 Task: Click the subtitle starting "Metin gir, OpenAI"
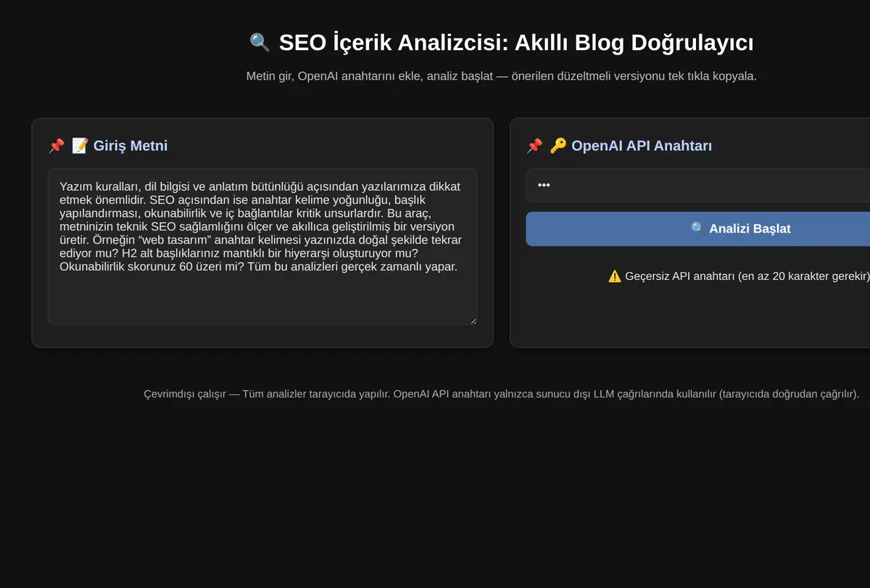(x=502, y=76)
